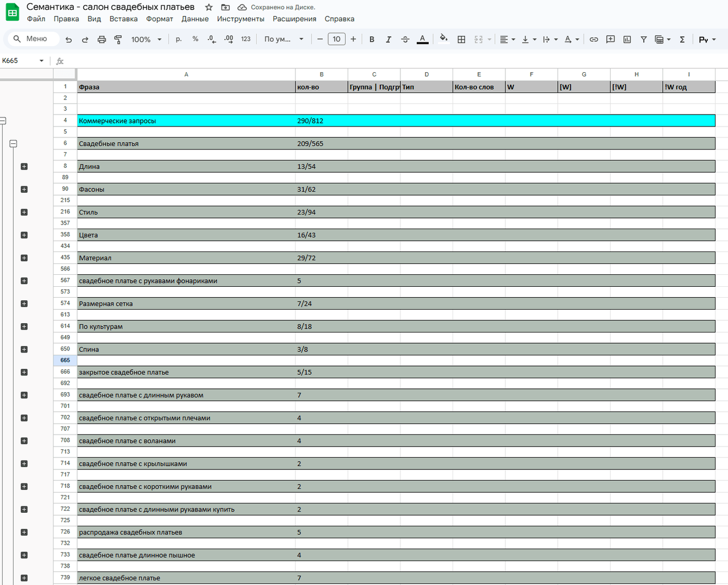Image resolution: width=728 pixels, height=585 pixels.
Task: Expand the Стиль row group
Action: coord(24,212)
